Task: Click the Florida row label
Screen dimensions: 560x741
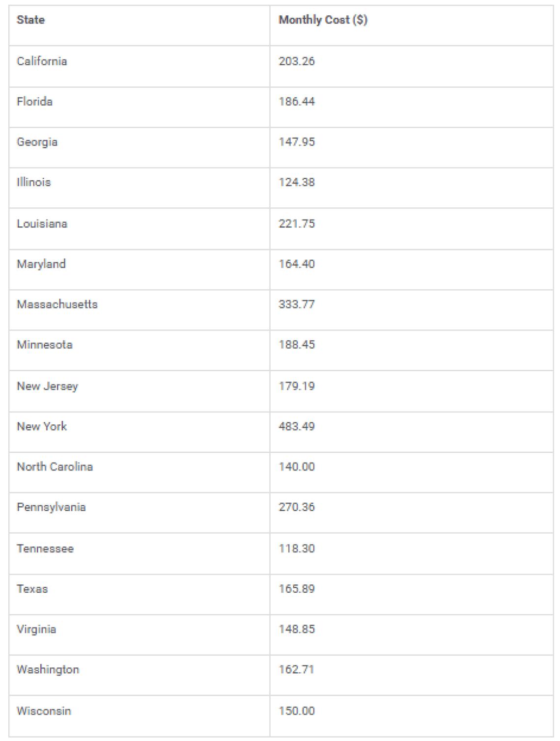Action: 34,102
